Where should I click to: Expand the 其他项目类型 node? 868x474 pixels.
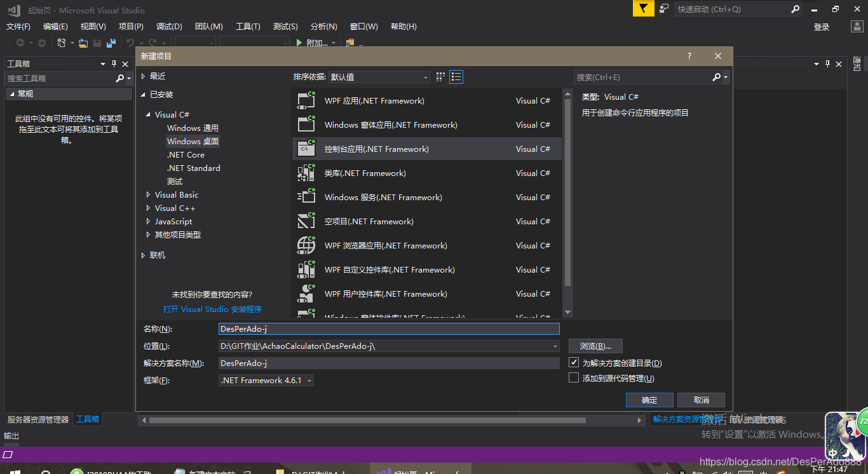point(148,235)
